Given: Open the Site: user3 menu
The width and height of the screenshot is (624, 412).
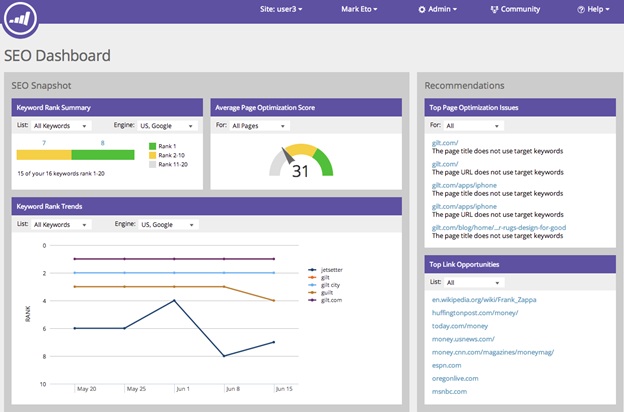Looking at the screenshot, I should tap(281, 9).
